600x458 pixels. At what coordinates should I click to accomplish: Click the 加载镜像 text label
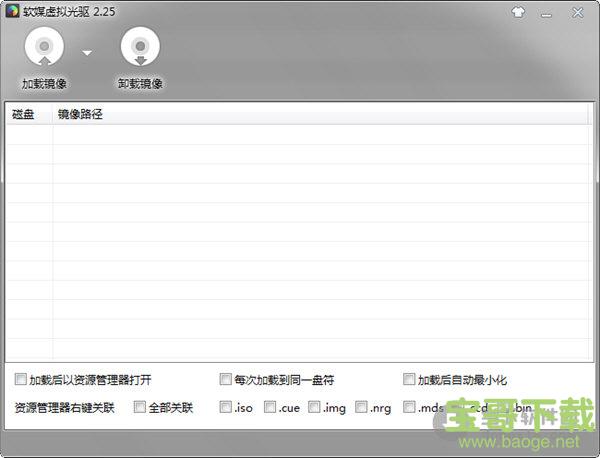click(44, 83)
